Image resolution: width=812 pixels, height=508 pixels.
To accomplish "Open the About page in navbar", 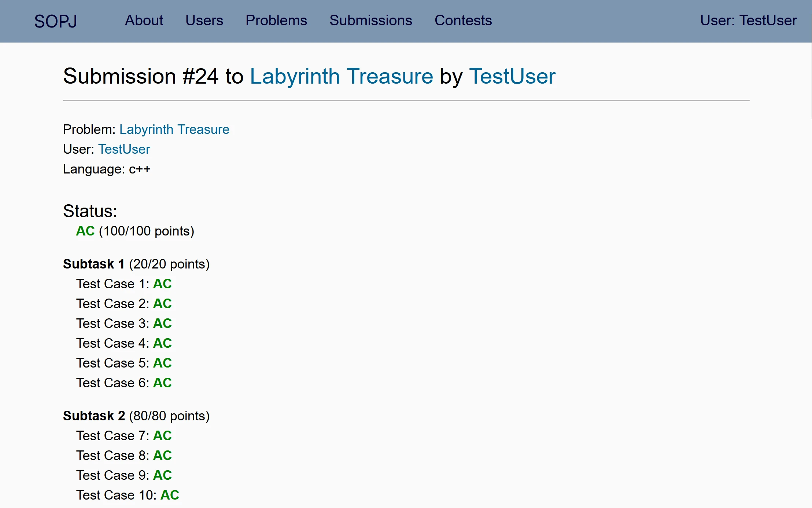I will tap(144, 21).
